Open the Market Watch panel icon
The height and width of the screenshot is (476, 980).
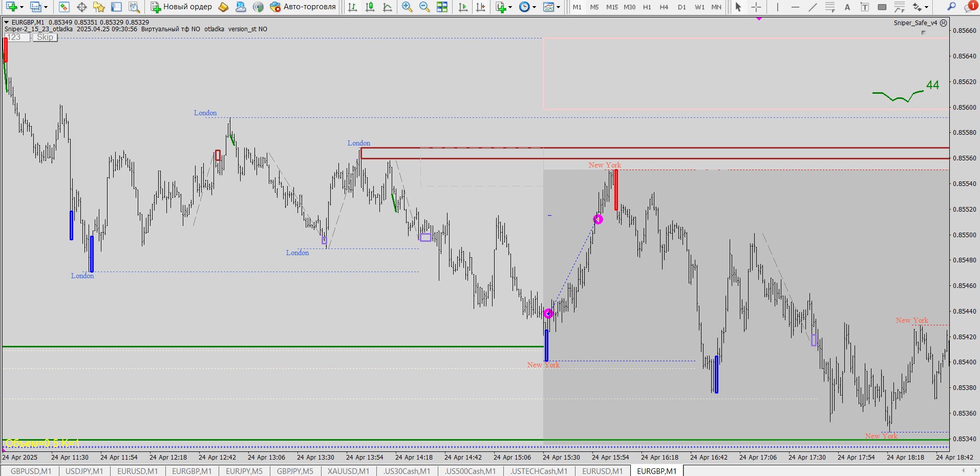point(64,7)
